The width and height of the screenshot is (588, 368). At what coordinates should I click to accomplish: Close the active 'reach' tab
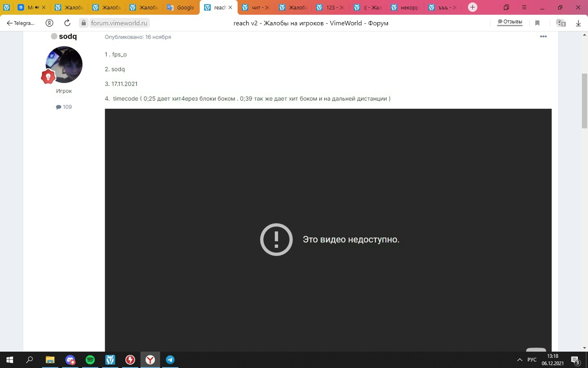[231, 7]
